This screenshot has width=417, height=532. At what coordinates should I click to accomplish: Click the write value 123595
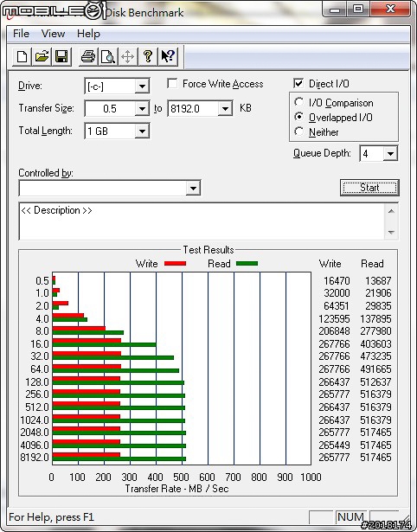[x=334, y=319]
